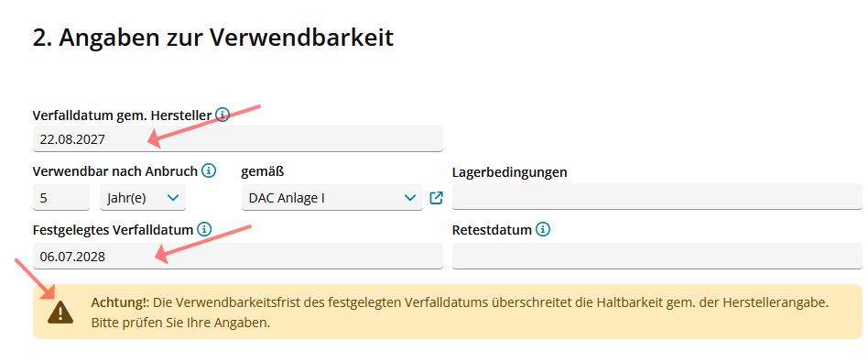Open the DAC Anlage I dropdown
868x362 pixels.
coord(332,198)
